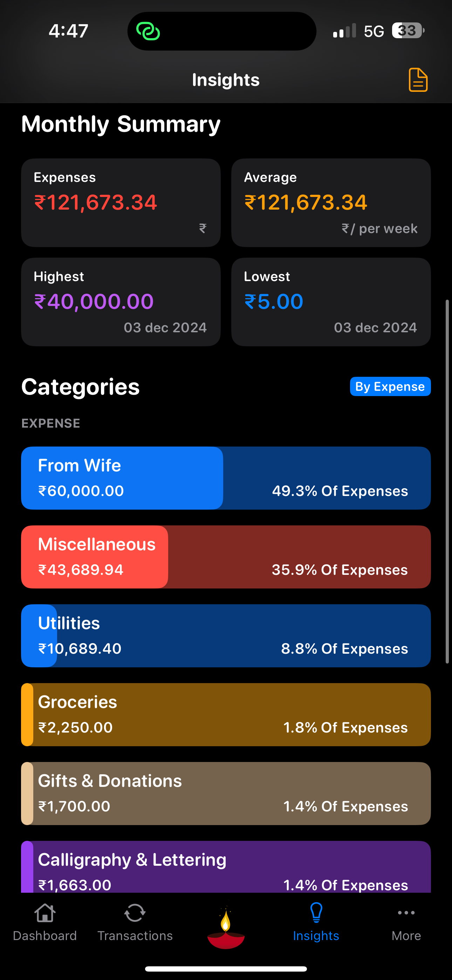Viewport: 452px width, 980px height.
Task: Open the Expenses total card
Action: click(x=121, y=203)
